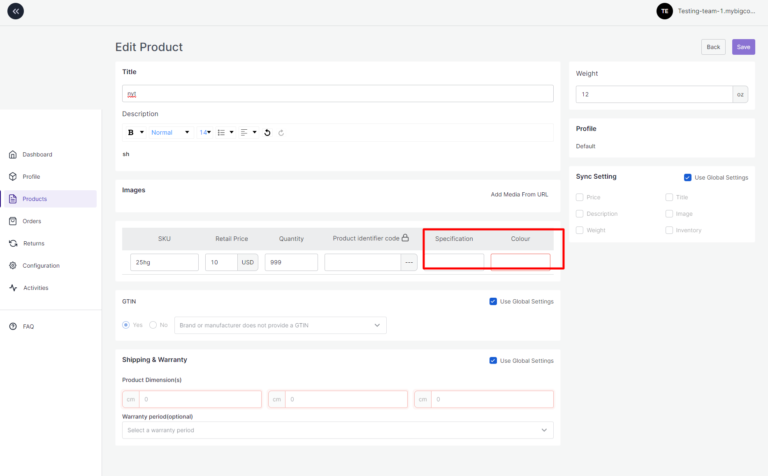Viewport: 768px width, 476px height.
Task: Click the Colour input field
Action: click(x=520, y=262)
